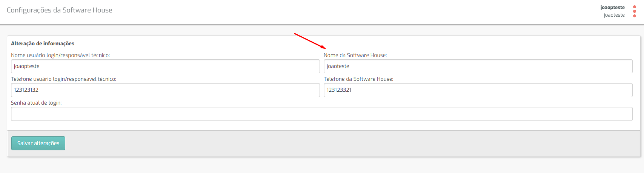Focus the Senha atual de login field

322,114
